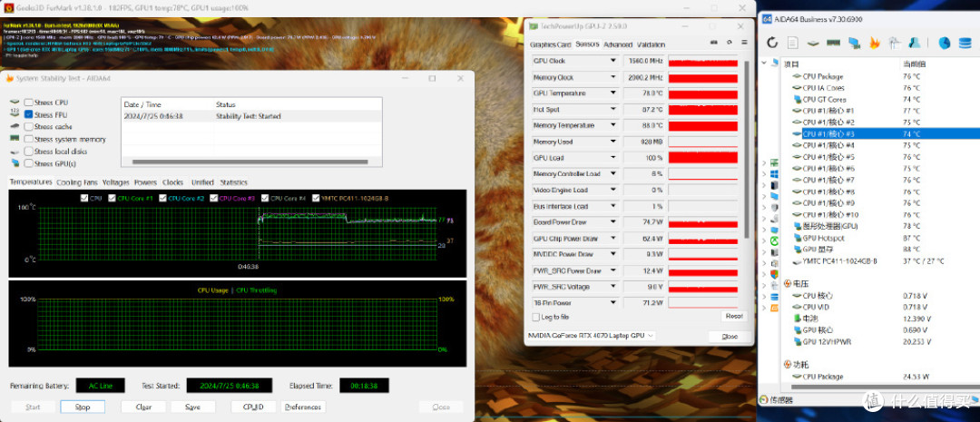This screenshot has height=422, width=980.
Task: Enable the Stress local disks checkbox
Action: coord(28,152)
